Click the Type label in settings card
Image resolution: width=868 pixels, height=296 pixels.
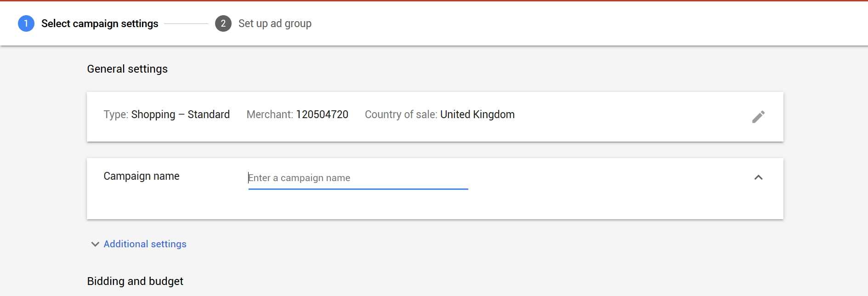click(116, 114)
